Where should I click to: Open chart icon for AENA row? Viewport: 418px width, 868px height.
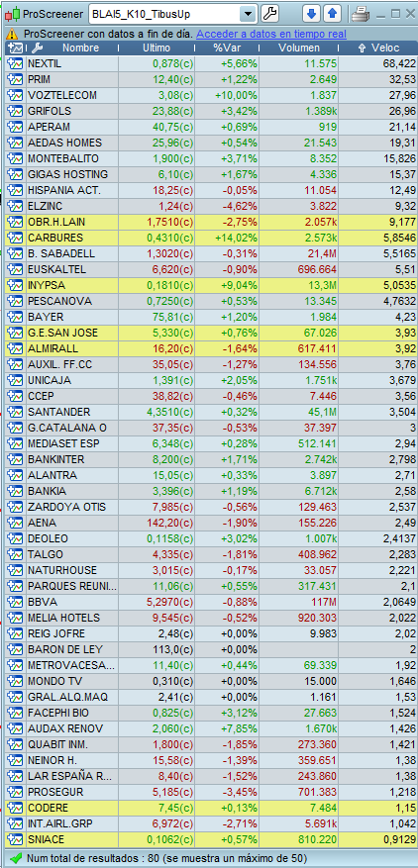coord(15,524)
